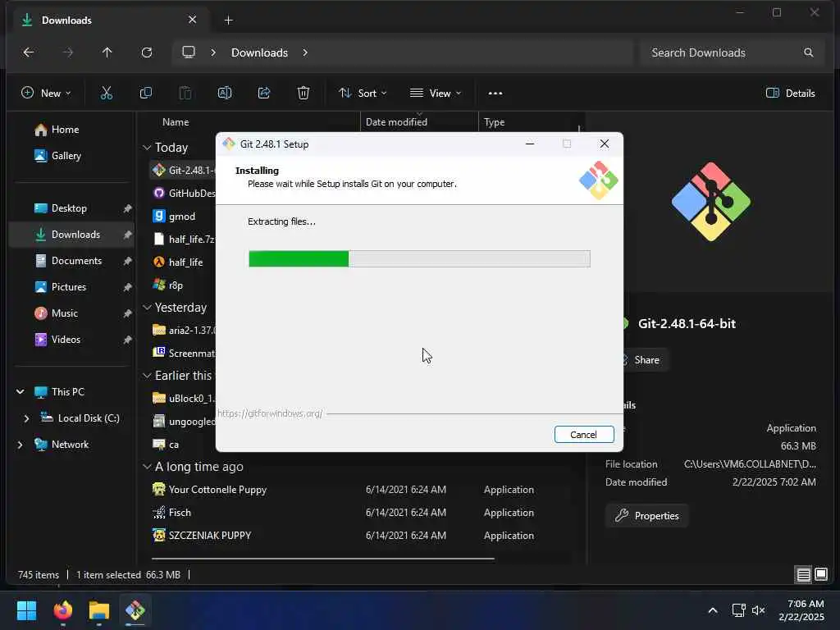Refresh the Downloads folder
The image size is (840, 630).
coord(147,52)
